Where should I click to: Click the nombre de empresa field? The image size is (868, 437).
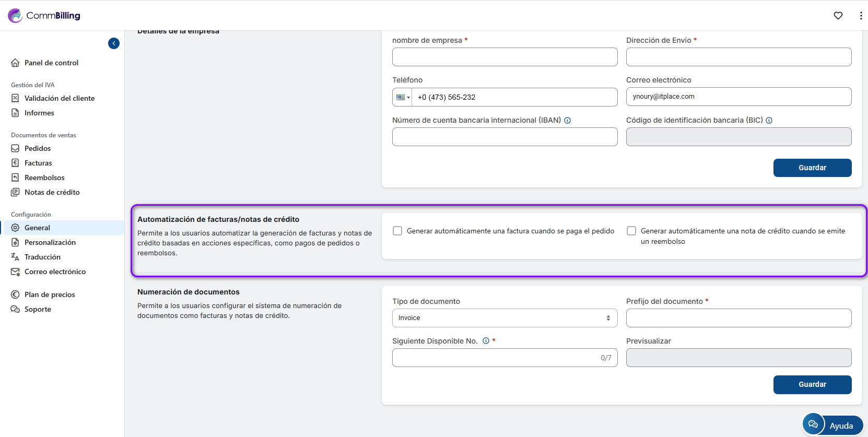505,57
